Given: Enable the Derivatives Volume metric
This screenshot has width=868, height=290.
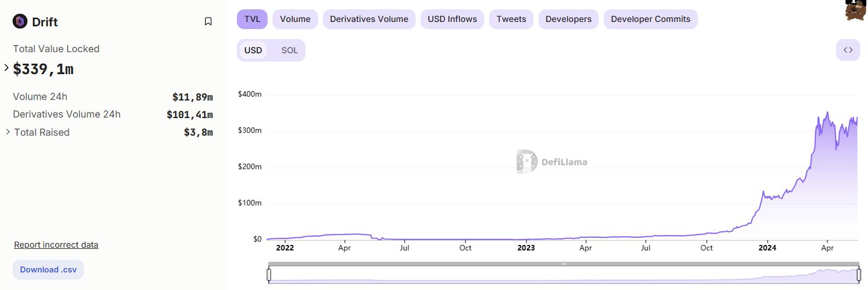Looking at the screenshot, I should click(369, 19).
